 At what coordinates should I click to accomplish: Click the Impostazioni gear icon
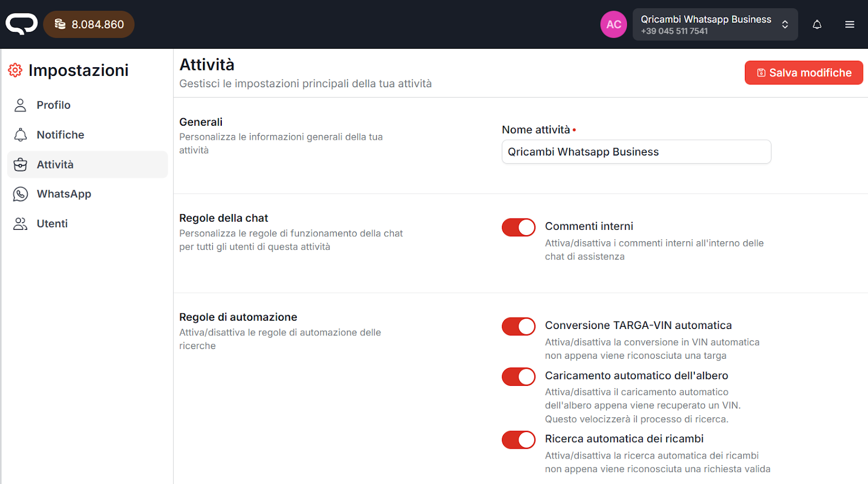[15, 70]
